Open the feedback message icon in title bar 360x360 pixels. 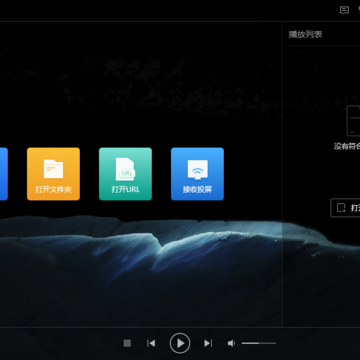pos(344,10)
